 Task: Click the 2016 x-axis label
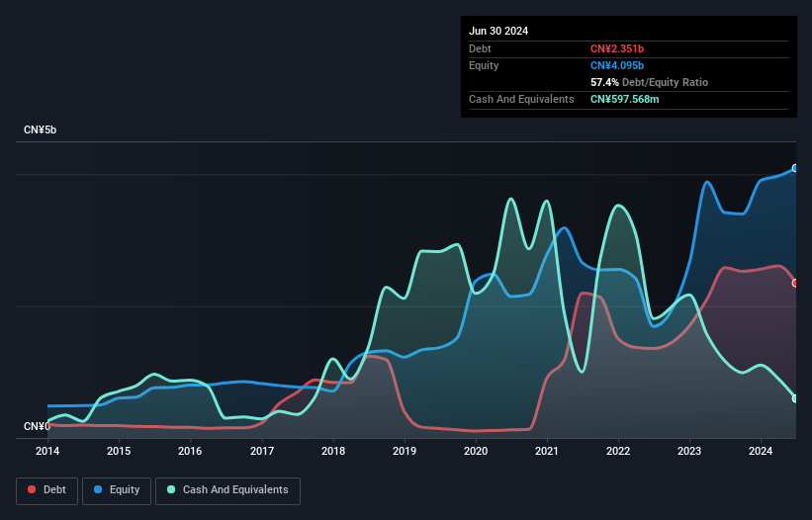(x=190, y=451)
